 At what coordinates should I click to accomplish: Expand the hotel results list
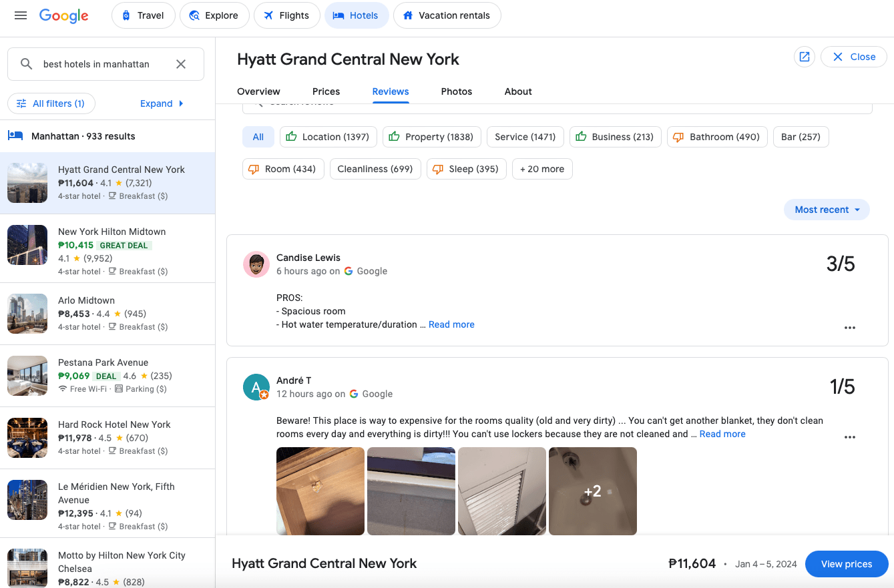pos(162,103)
